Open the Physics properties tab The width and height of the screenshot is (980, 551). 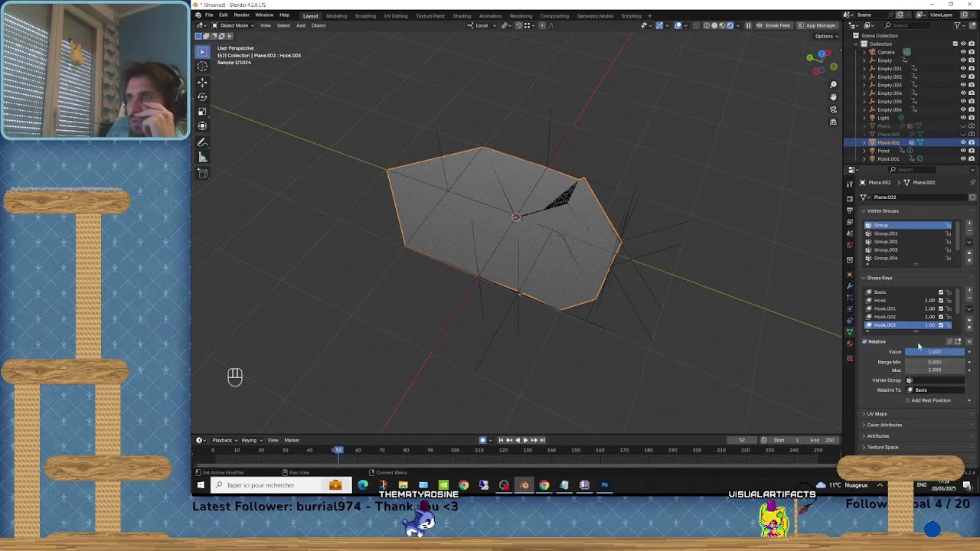pos(849,309)
